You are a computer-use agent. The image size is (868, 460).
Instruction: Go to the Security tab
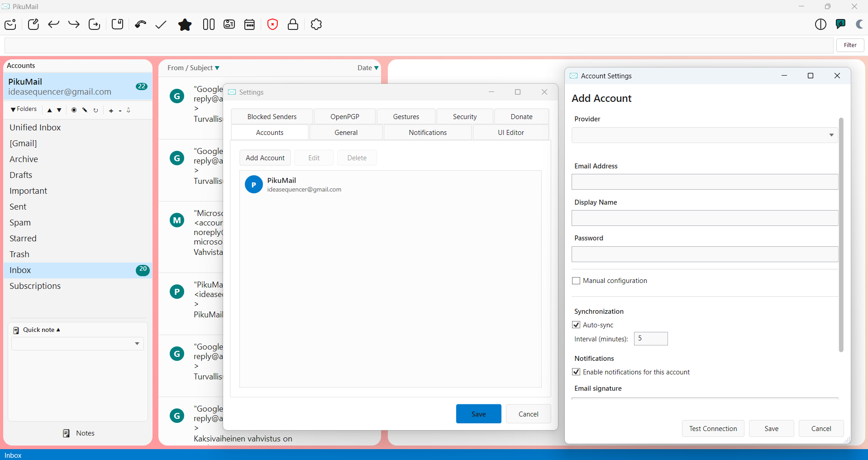point(465,116)
